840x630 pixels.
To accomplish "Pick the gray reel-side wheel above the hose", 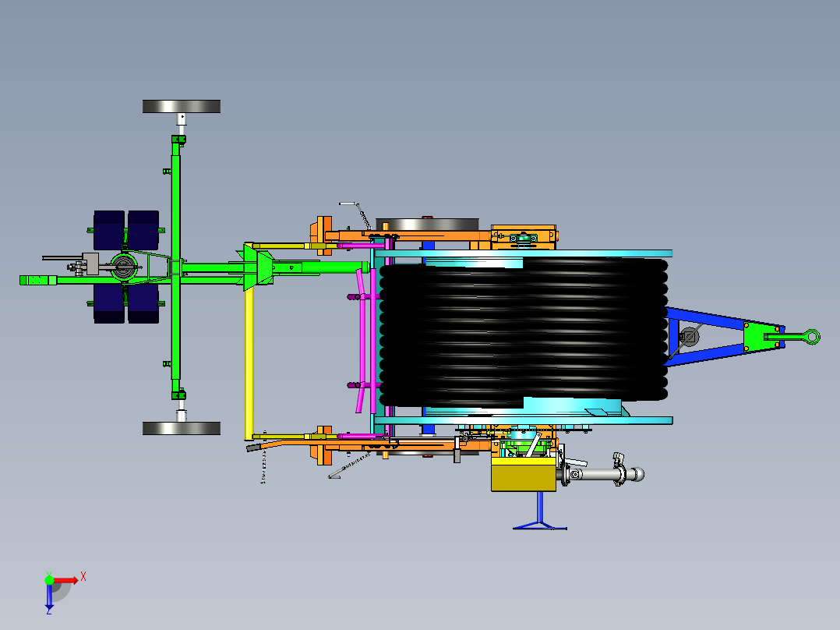I will (427, 224).
